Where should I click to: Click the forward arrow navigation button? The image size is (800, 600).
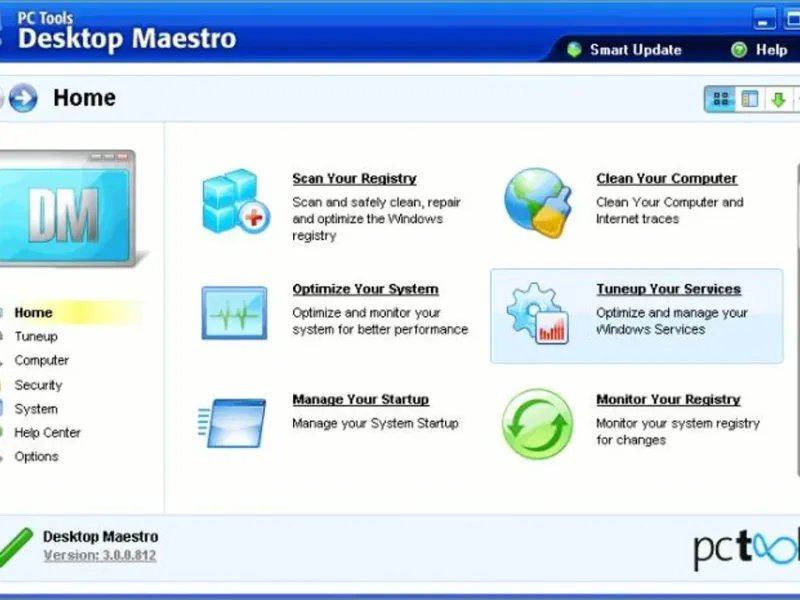(x=23, y=97)
